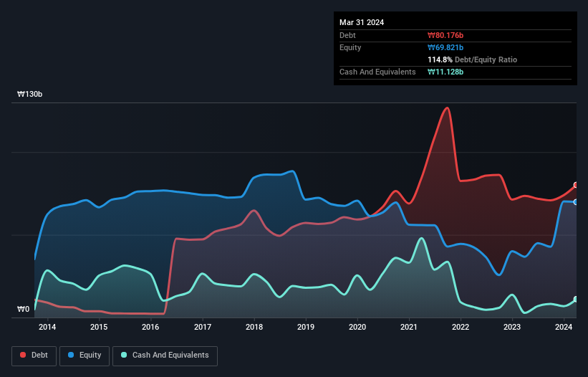Click the ₩69.821b equity value in tooltip

click(x=445, y=47)
